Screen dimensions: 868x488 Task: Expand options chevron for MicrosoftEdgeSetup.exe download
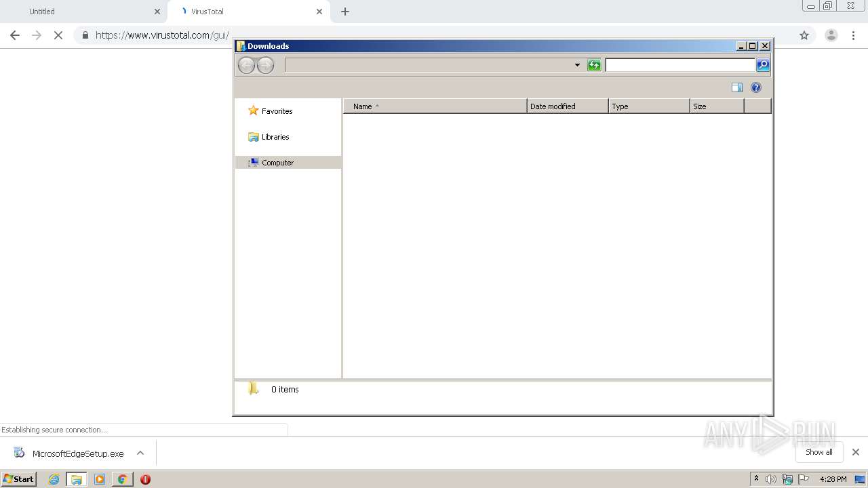click(140, 453)
